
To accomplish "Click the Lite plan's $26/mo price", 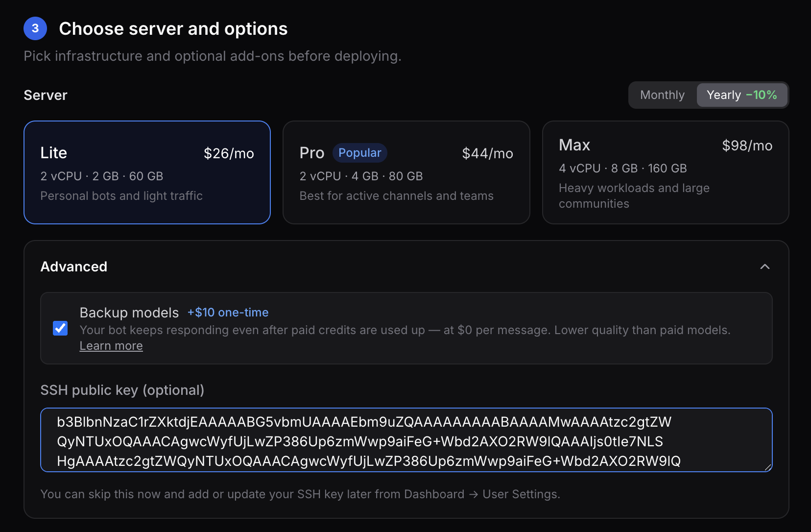I will pyautogui.click(x=229, y=153).
